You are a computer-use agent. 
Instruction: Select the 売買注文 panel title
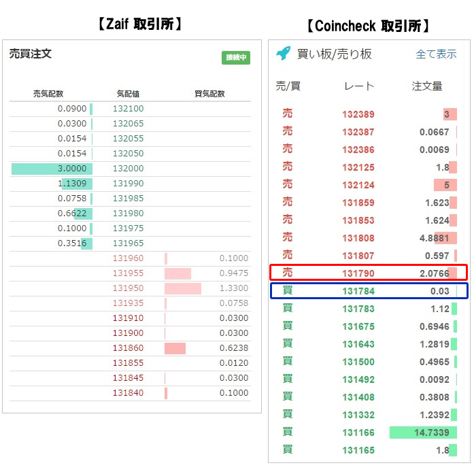pos(31,54)
